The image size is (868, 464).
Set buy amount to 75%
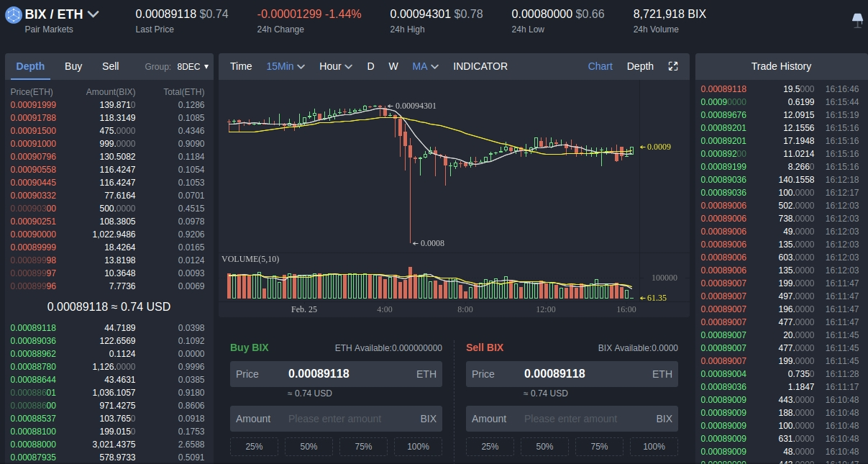(363, 447)
